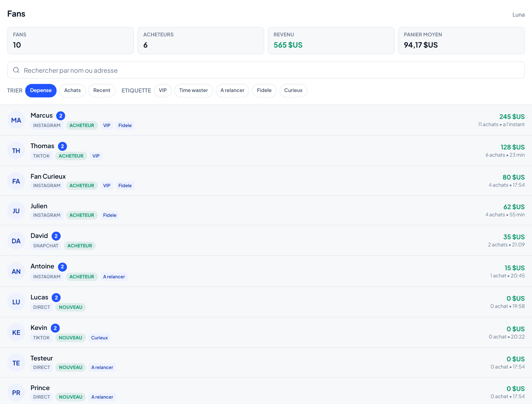This screenshot has width=532, height=404.
Task: Click the search magnifier icon
Action: tap(16, 70)
